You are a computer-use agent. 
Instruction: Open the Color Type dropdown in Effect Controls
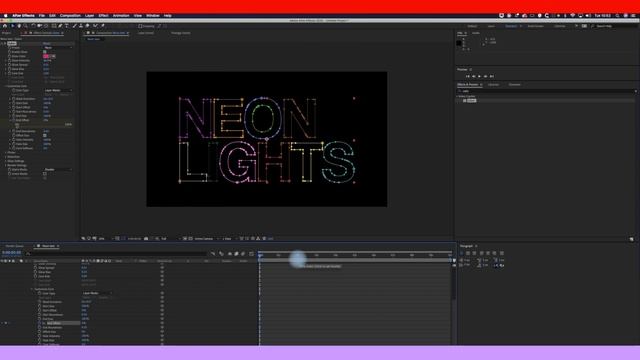click(x=58, y=90)
